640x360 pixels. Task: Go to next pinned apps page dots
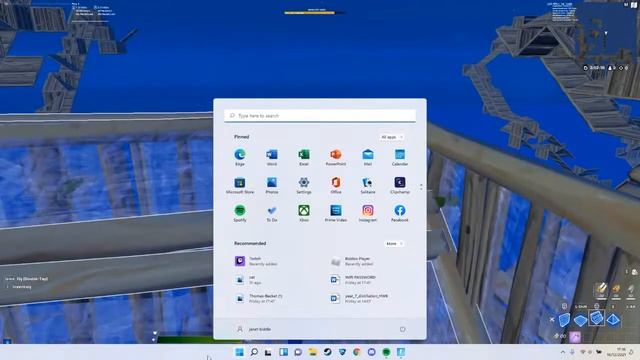[421, 187]
